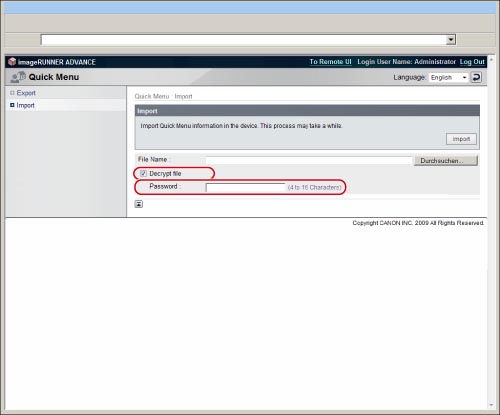
Task: Click the browser address bar field
Action: pos(244,40)
